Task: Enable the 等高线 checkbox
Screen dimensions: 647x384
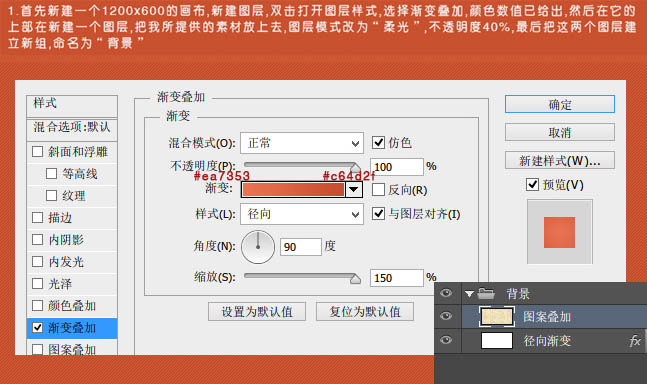Action: [52, 174]
